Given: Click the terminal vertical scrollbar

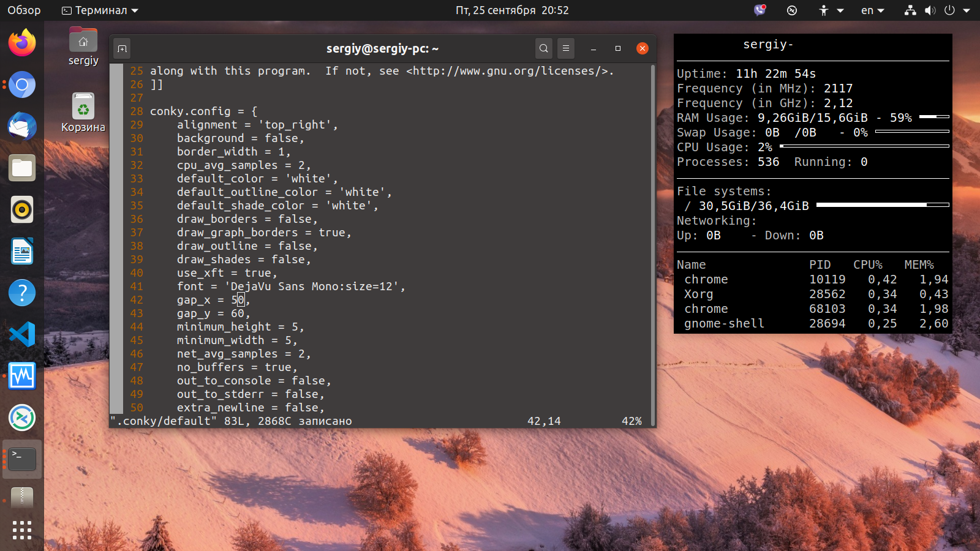Looking at the screenshot, I should [653, 244].
